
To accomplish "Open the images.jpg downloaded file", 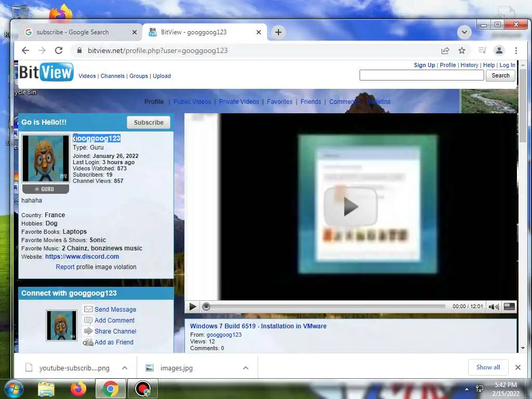I will (177, 368).
